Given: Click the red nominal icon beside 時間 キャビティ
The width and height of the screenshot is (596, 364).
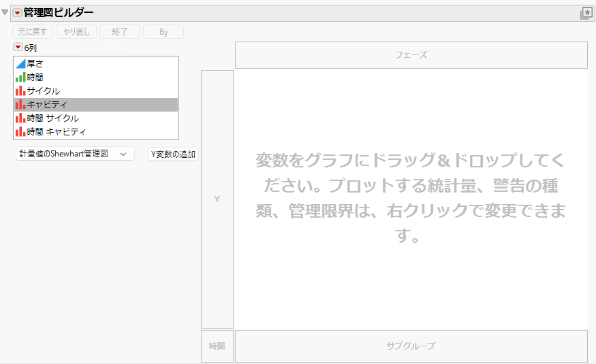Looking at the screenshot, I should point(20,132).
